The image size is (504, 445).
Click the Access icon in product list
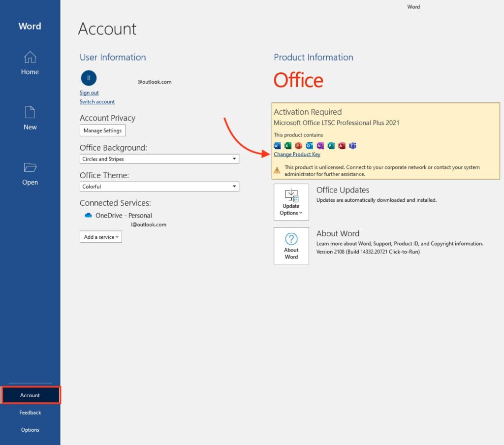coord(342,146)
